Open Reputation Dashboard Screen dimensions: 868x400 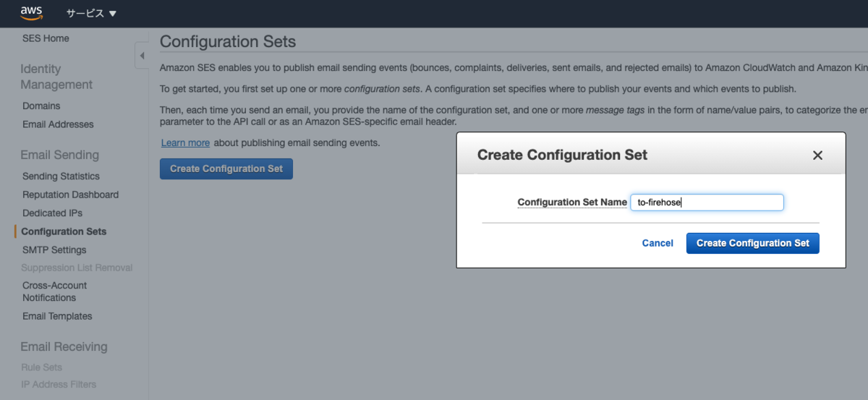click(x=70, y=195)
